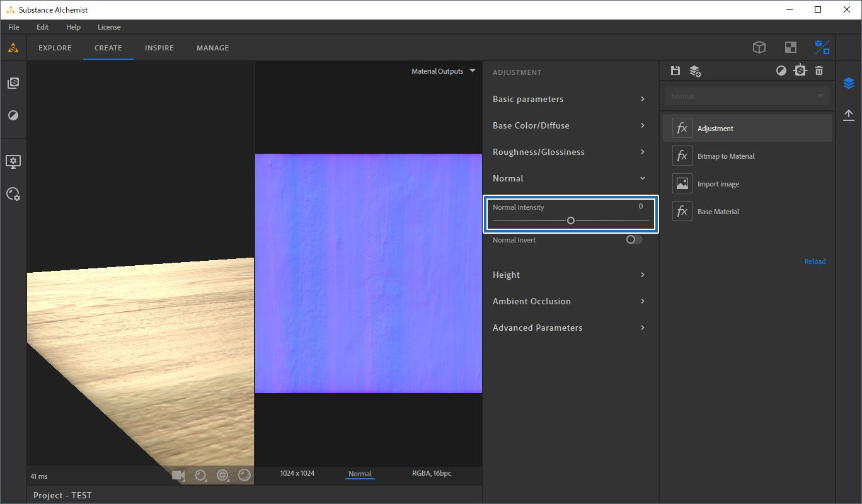The height and width of the screenshot is (504, 862).
Task: Expand the Advanced Parameters section
Action: point(570,328)
